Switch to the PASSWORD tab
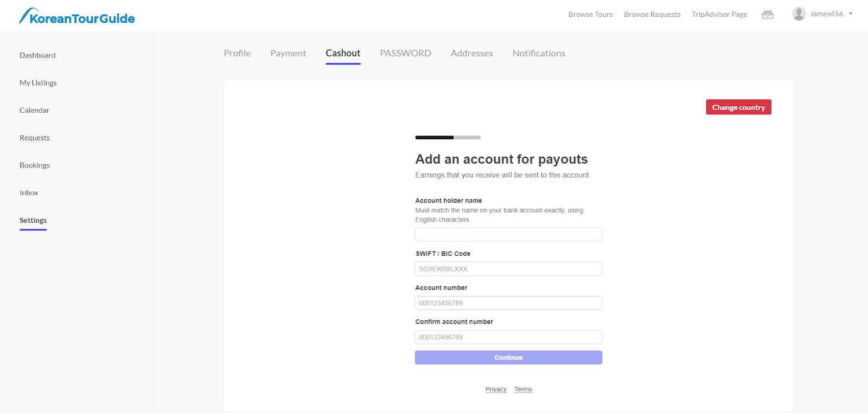The image size is (868, 413). coord(405,53)
